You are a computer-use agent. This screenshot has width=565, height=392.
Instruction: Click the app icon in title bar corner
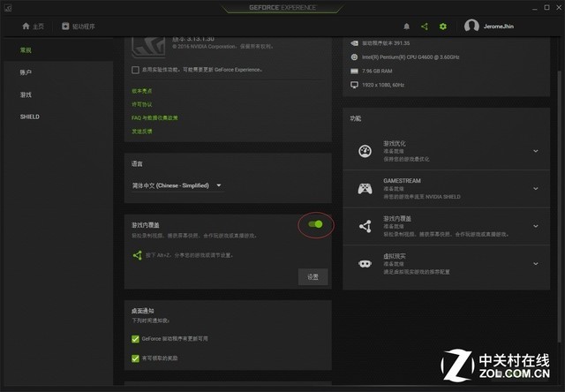[x=8, y=8]
